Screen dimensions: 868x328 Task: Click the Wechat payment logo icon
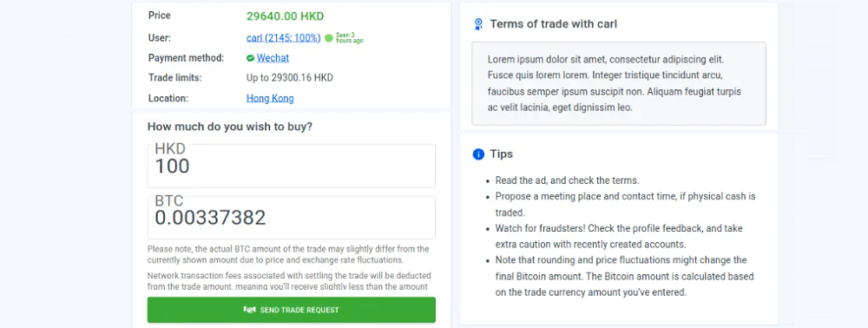coord(250,58)
